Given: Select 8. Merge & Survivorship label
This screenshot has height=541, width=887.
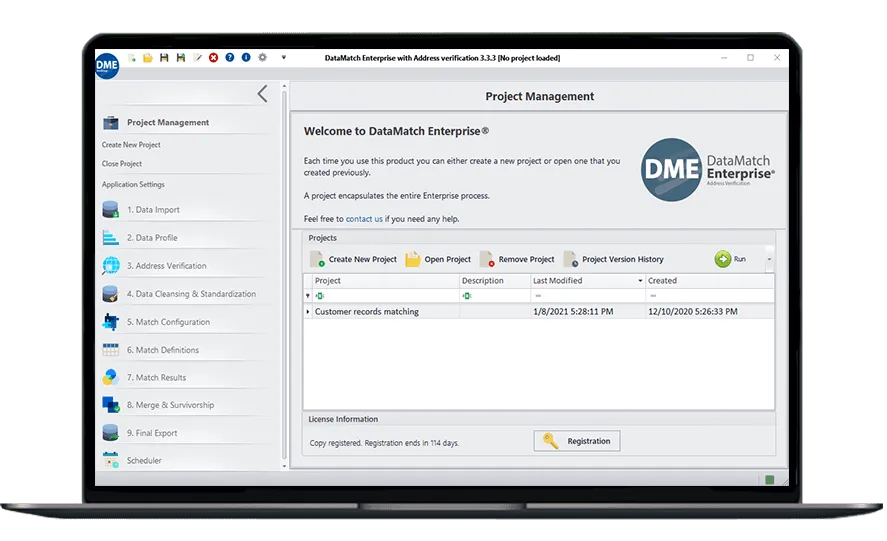Looking at the screenshot, I should tap(170, 405).
